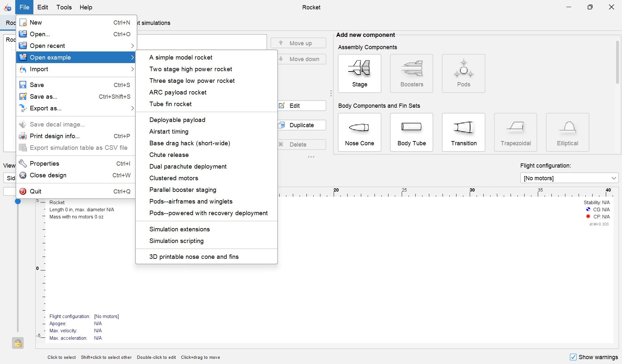Image resolution: width=622 pixels, height=364 pixels.
Task: Select Dual parachute deployment example
Action: click(206, 166)
